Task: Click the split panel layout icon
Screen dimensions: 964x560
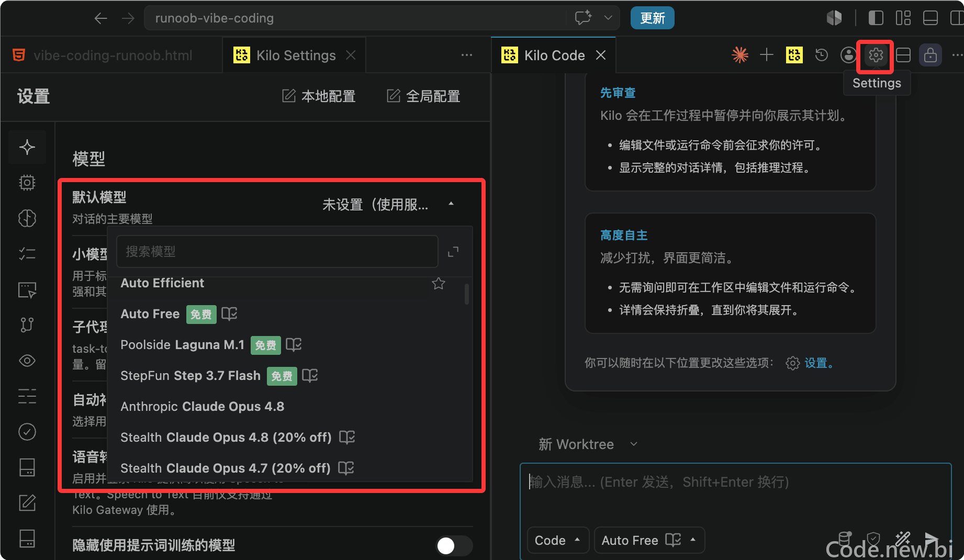Action: point(903,55)
